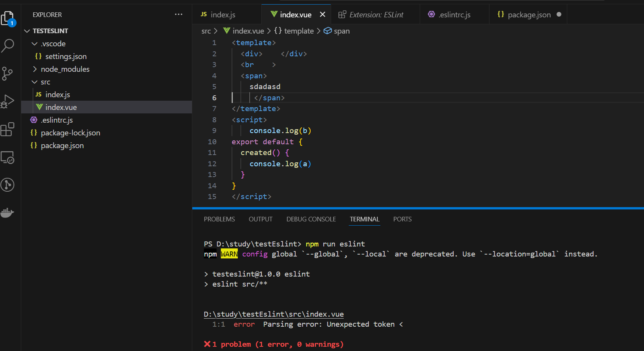Open the Docker view icon
Image resolution: width=644 pixels, height=351 pixels.
[8, 213]
